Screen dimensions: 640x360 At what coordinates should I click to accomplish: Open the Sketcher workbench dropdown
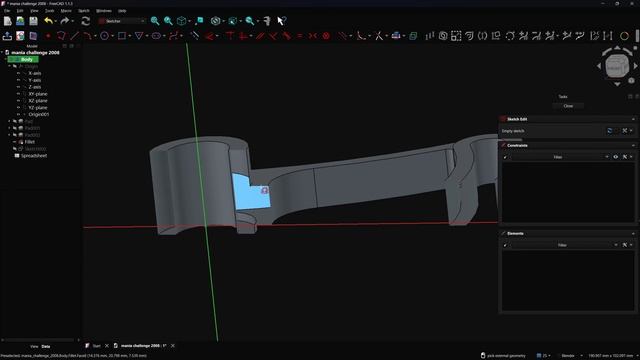122,21
